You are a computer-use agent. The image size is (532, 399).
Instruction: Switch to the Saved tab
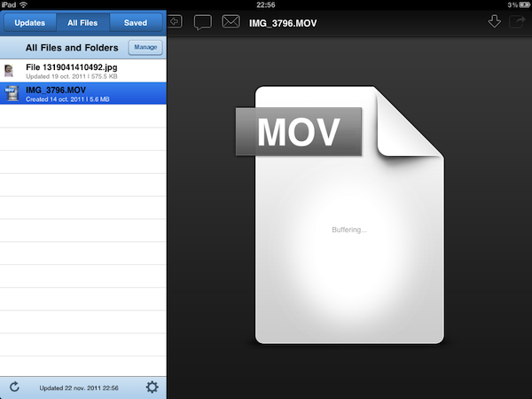(x=136, y=23)
